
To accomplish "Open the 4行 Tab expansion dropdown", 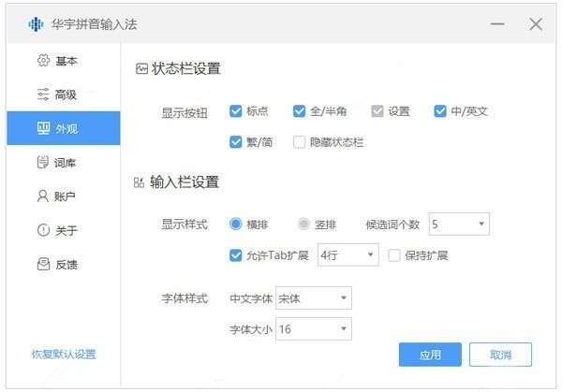I will pos(348,254).
